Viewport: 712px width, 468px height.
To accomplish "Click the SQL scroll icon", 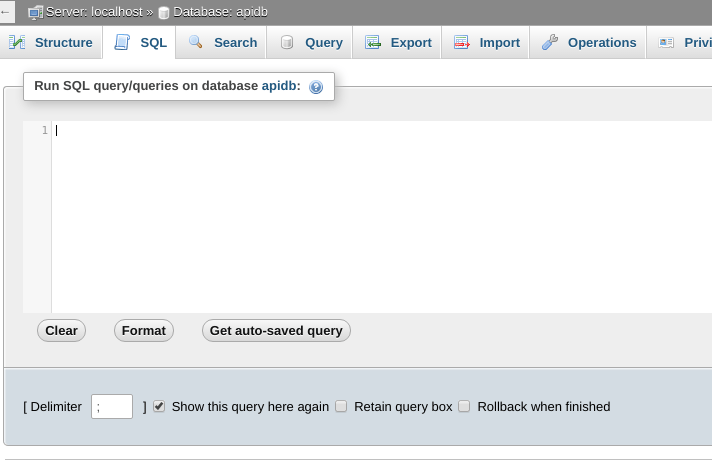I will (122, 42).
